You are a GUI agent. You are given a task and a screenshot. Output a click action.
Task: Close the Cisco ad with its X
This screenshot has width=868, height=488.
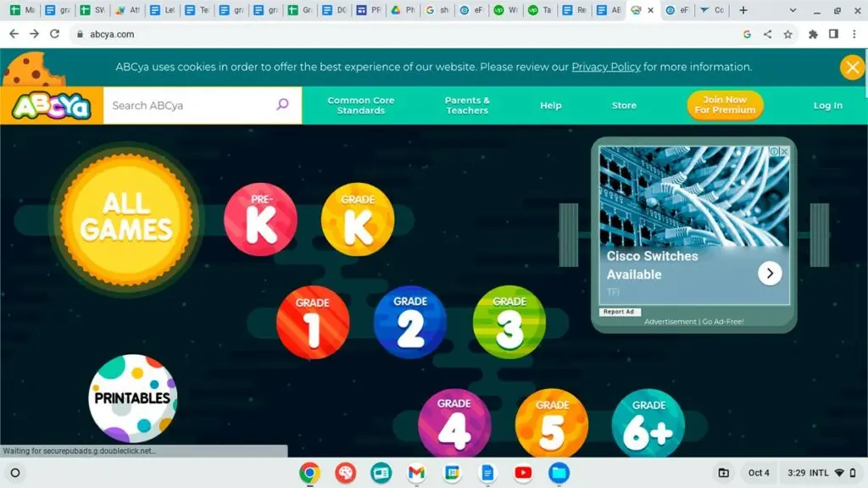click(784, 151)
